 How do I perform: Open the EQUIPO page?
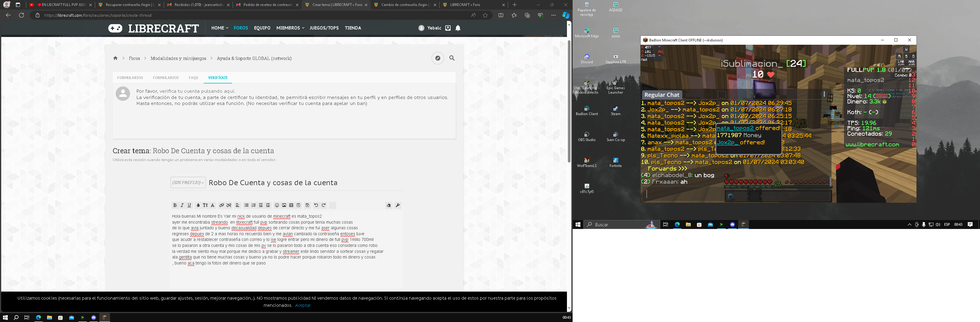pyautogui.click(x=262, y=28)
